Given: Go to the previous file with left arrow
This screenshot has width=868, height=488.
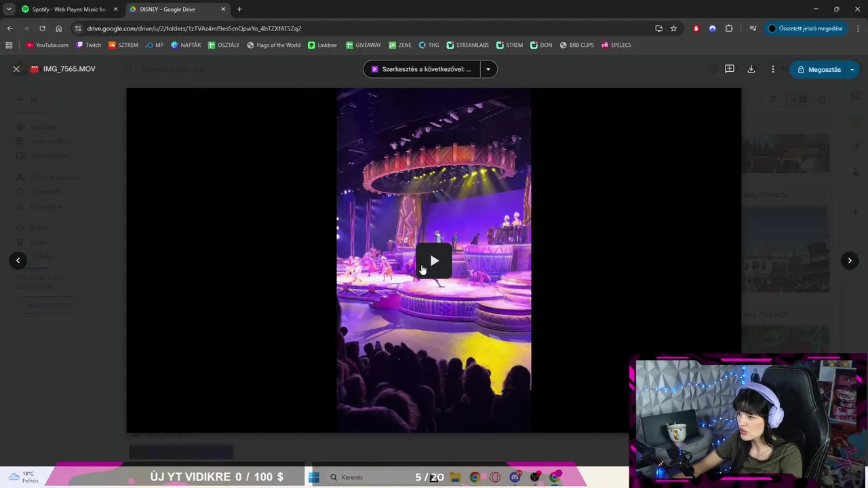Looking at the screenshot, I should [x=18, y=260].
